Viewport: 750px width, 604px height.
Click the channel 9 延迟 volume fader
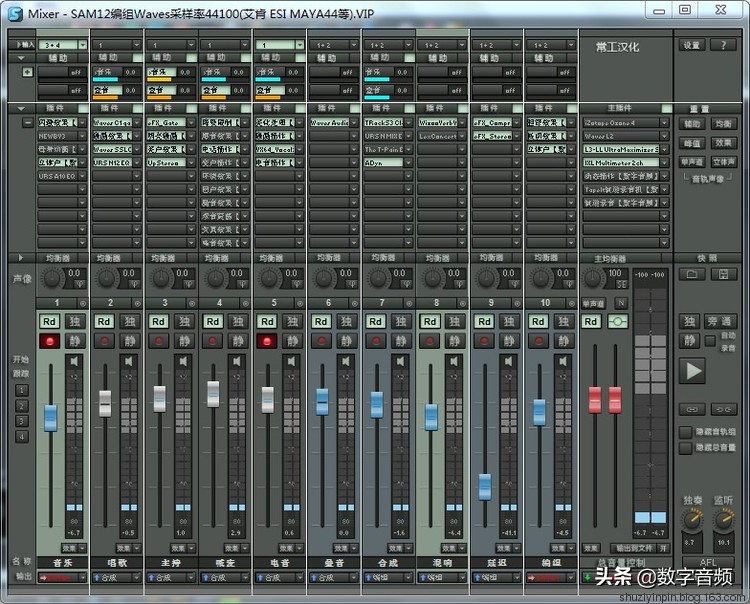[485, 486]
